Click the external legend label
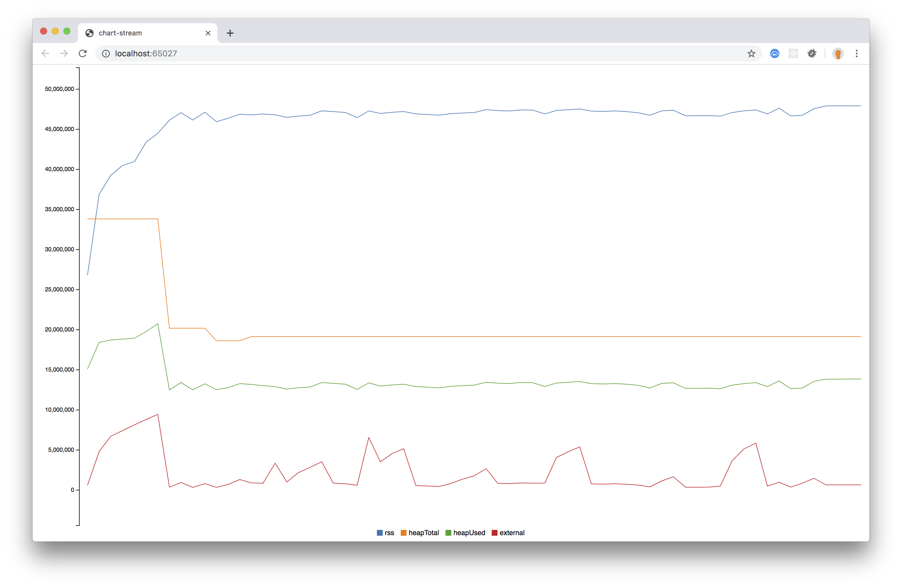902x588 pixels. click(512, 533)
